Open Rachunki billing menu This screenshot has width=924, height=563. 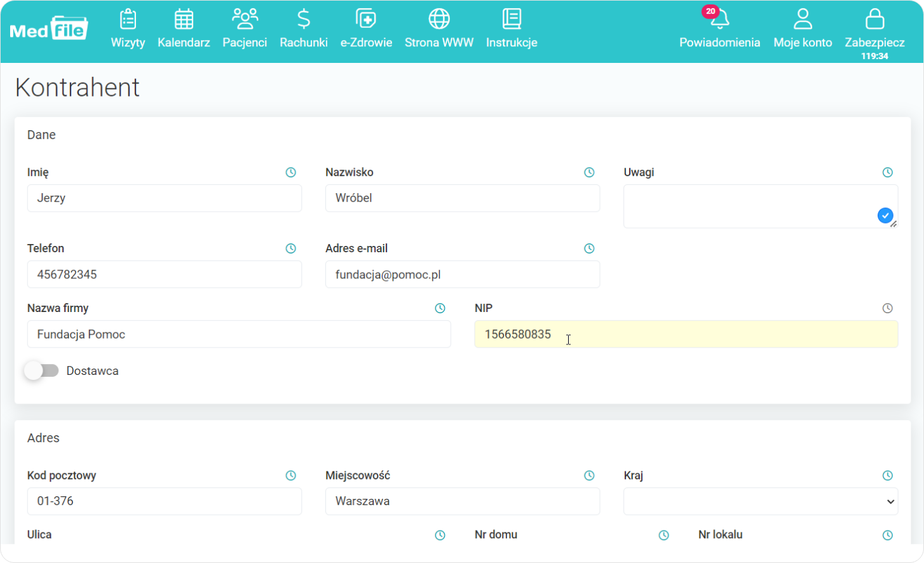(x=304, y=29)
